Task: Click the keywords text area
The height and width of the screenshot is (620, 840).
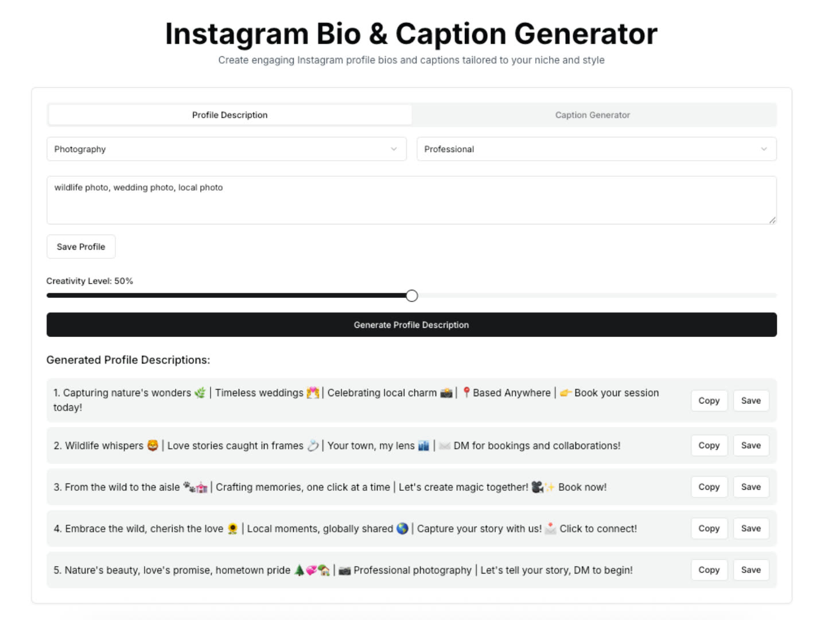Action: click(411, 200)
